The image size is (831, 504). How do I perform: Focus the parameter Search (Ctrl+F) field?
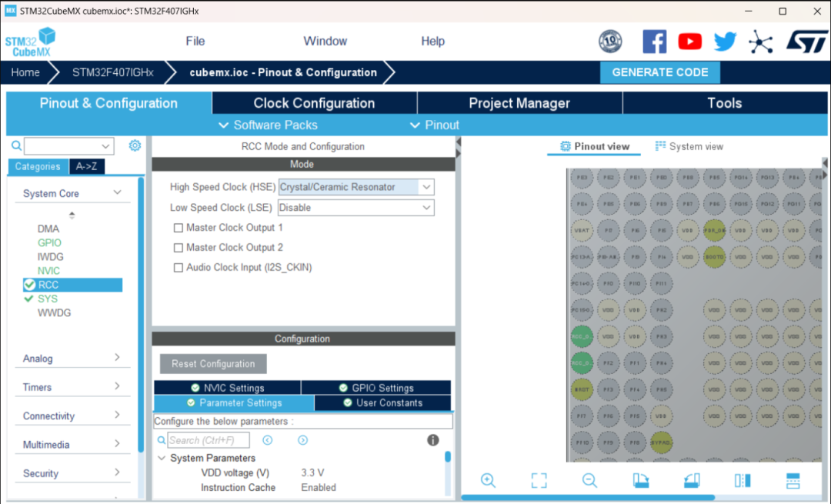click(209, 440)
